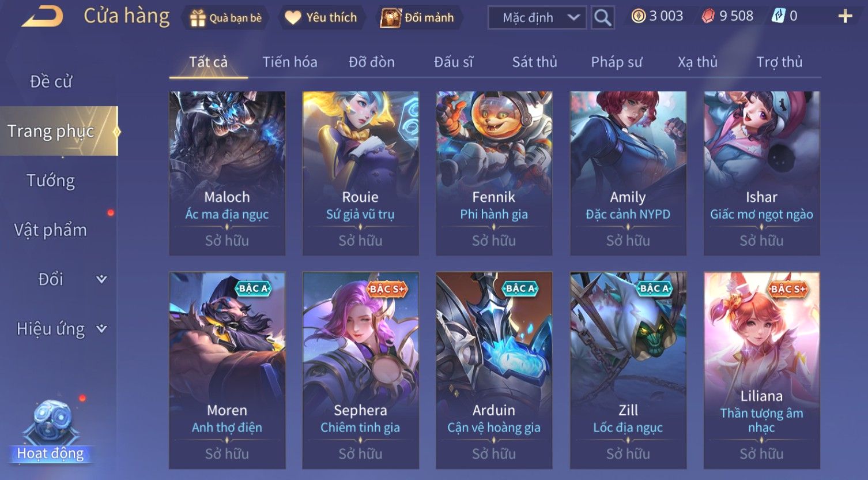Click the golden back arrow icon
This screenshot has height=480, width=868.
pyautogui.click(x=41, y=17)
